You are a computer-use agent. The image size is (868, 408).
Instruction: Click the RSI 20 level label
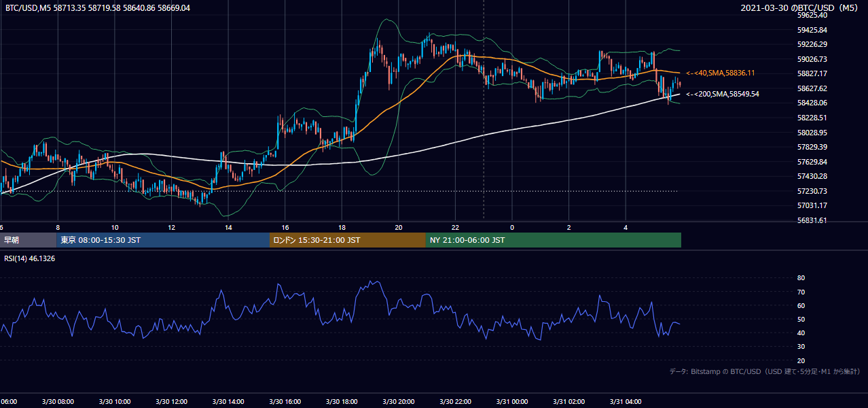(x=801, y=360)
